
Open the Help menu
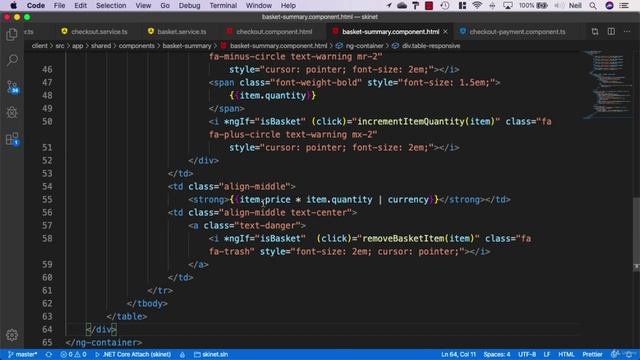tap(288, 6)
